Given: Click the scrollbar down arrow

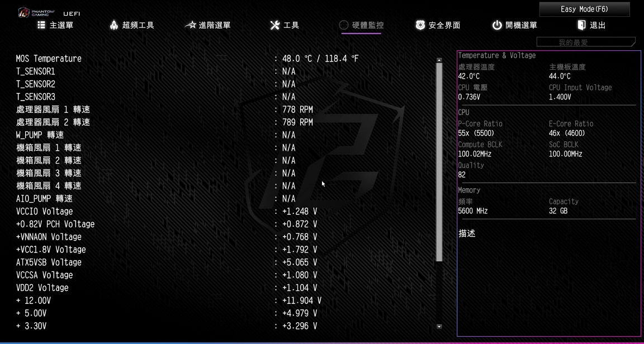Looking at the screenshot, I should 439,327.
